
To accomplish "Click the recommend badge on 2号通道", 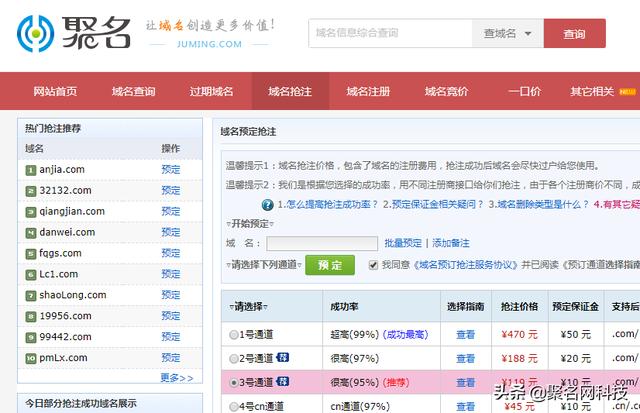I will pos(282,357).
